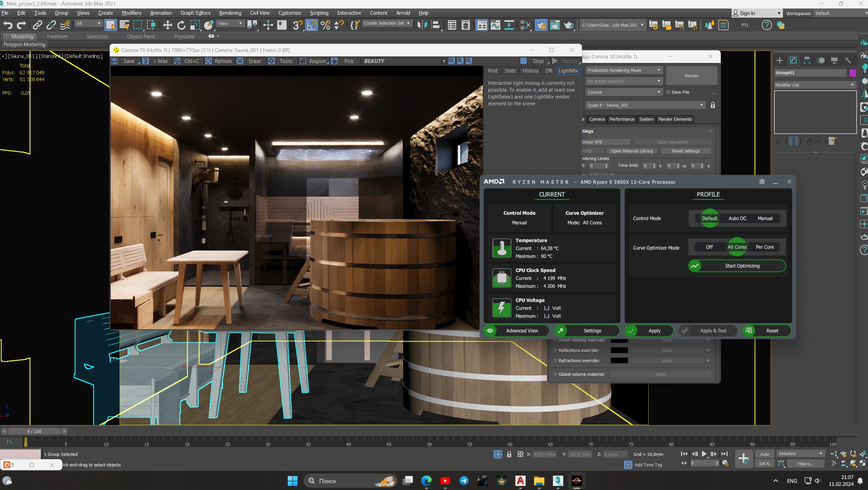Screen dimensions: 868x490
Task: Expand the BEAUTY render element dropdown
Action: tap(444, 61)
